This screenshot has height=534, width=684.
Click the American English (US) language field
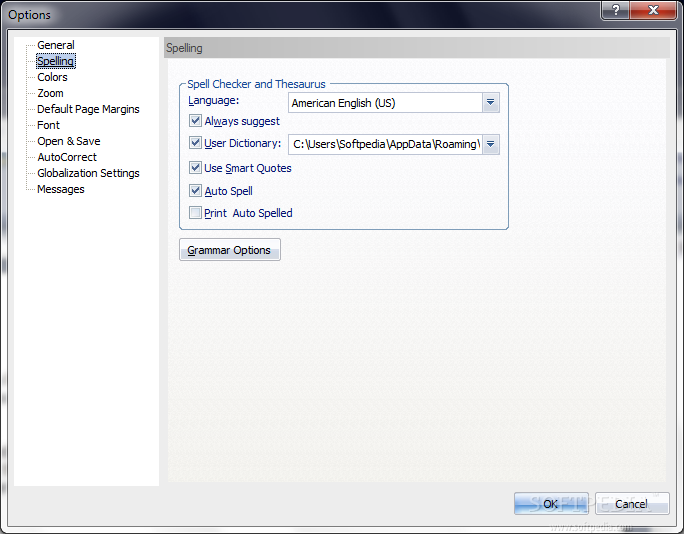point(385,103)
